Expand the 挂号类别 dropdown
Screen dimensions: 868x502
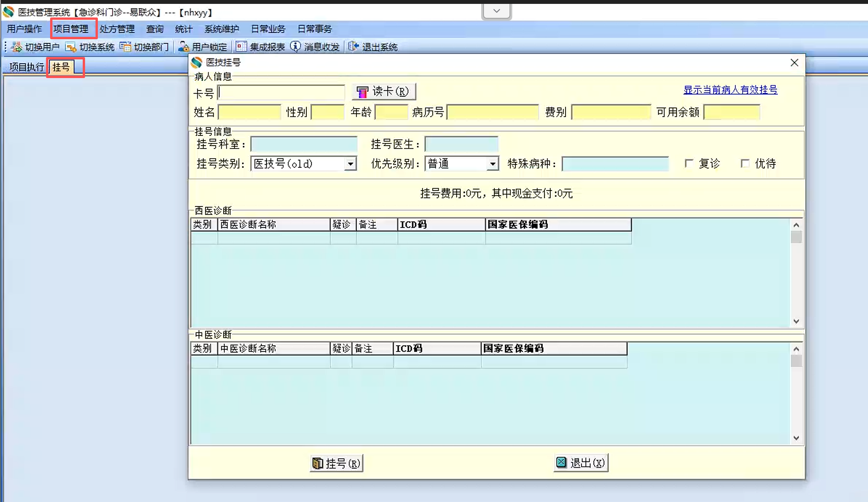pyautogui.click(x=350, y=164)
